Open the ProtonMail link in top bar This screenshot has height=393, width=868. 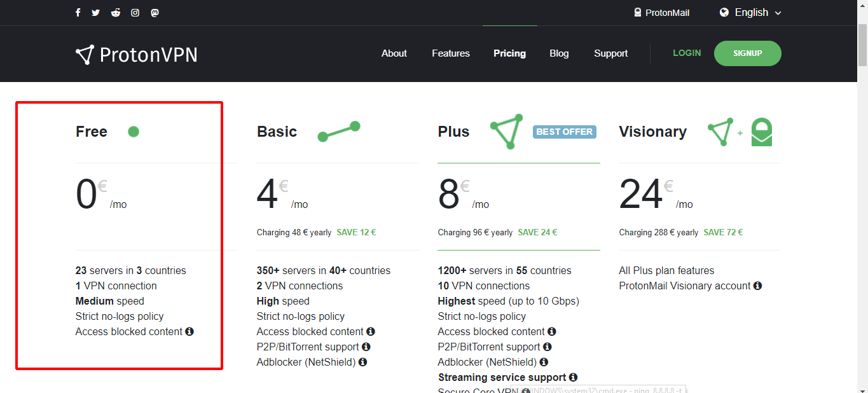pos(661,13)
